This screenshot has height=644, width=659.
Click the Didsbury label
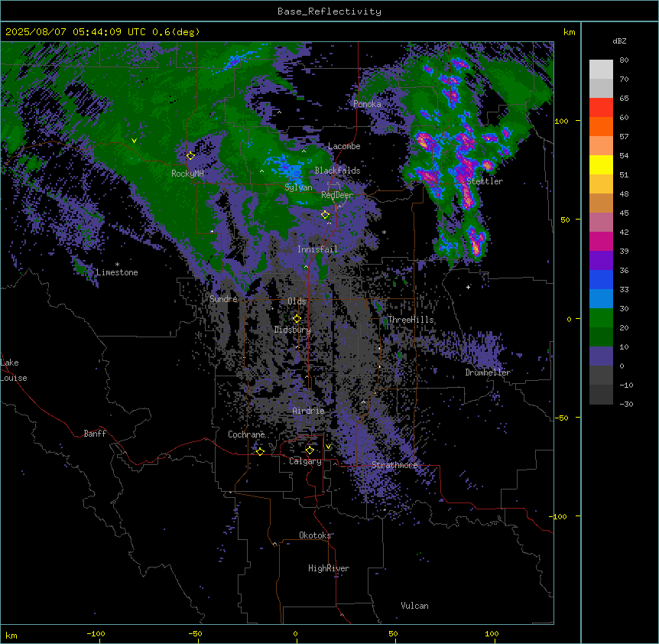point(293,330)
